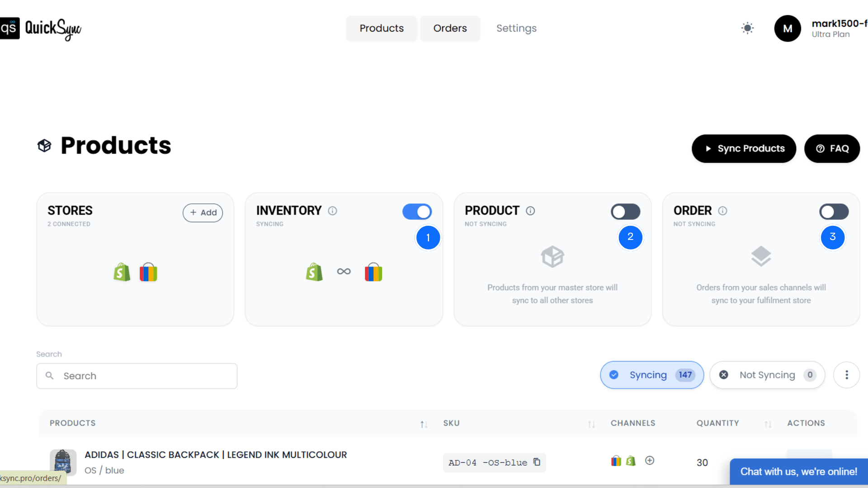Go to the Settings tab

[516, 28]
